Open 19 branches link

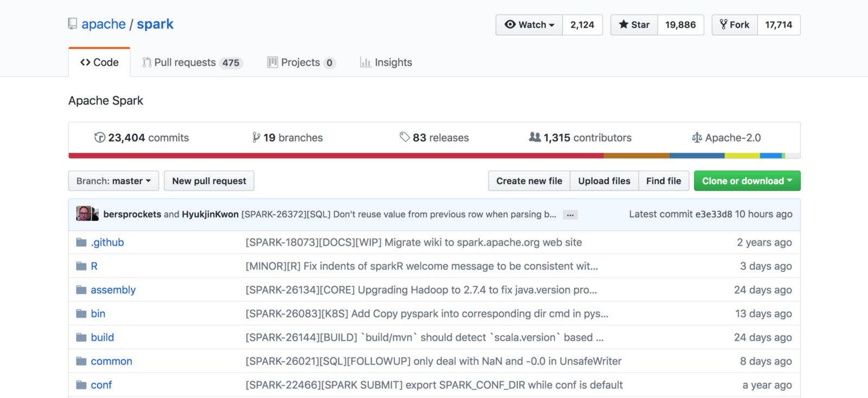click(288, 138)
